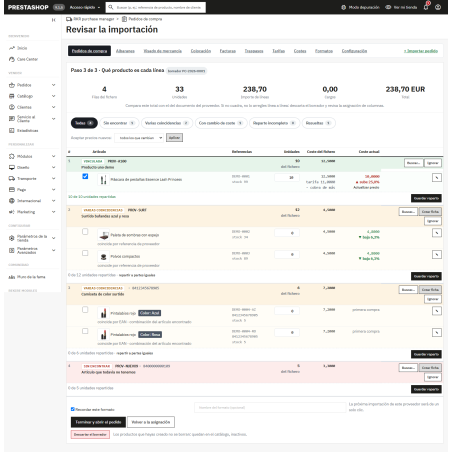Viewport: 452px width, 452px height.
Task: Expand the Transporte sidebar chevron
Action: point(54,178)
